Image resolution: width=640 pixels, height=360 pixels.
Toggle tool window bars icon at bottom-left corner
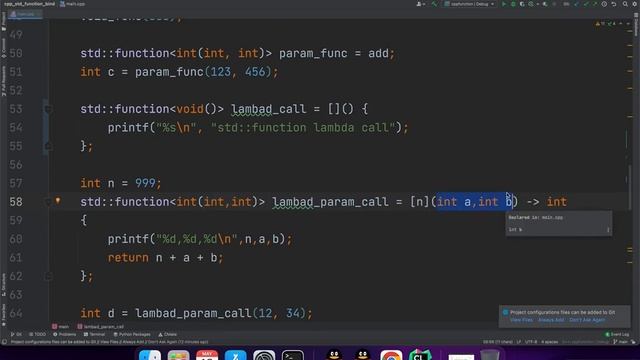tap(4, 342)
